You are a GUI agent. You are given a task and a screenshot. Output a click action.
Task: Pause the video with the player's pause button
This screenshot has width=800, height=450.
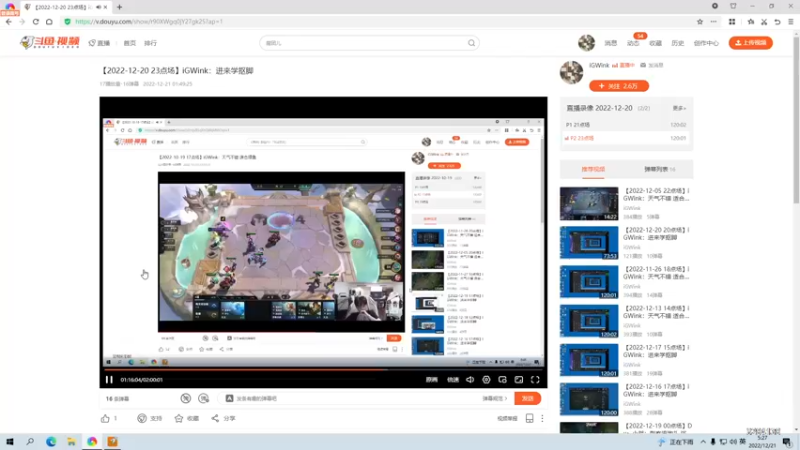[109, 380]
